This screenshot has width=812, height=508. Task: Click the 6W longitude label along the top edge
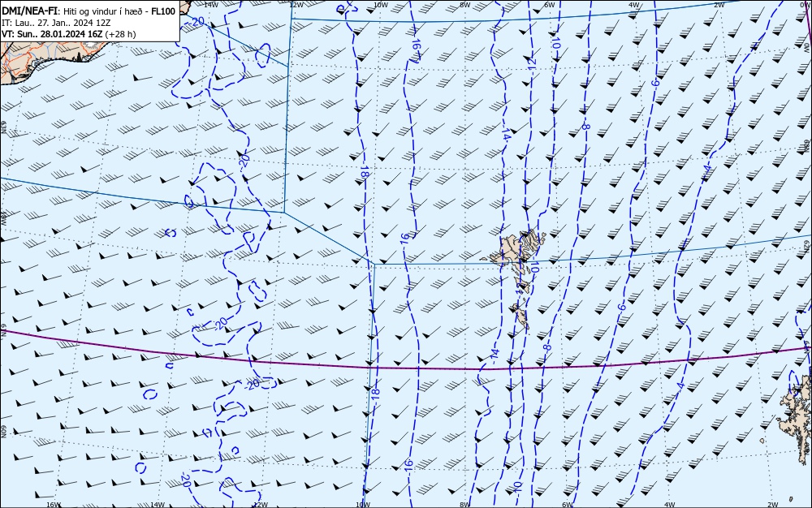click(550, 4)
